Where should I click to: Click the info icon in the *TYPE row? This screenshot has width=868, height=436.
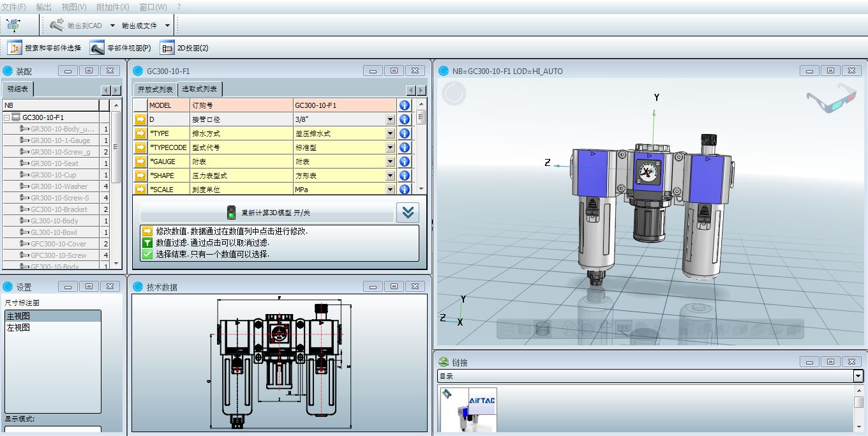(404, 133)
